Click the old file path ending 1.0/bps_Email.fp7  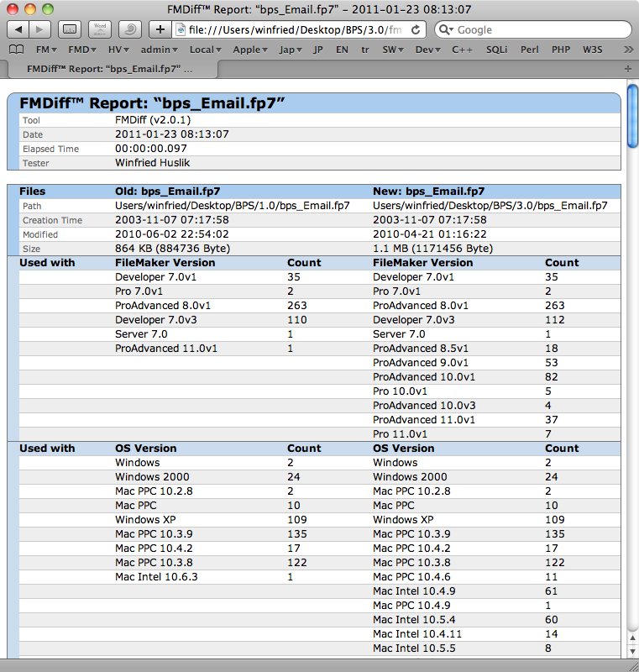coord(232,206)
